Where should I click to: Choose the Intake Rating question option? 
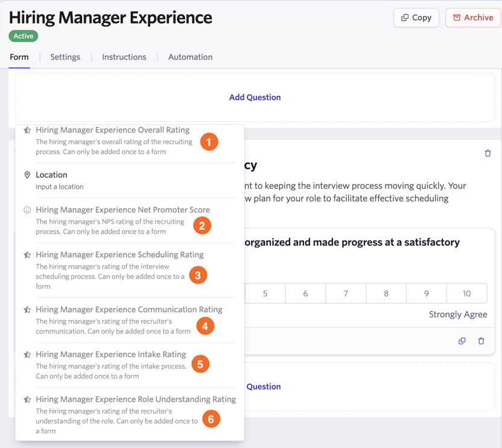(130, 365)
